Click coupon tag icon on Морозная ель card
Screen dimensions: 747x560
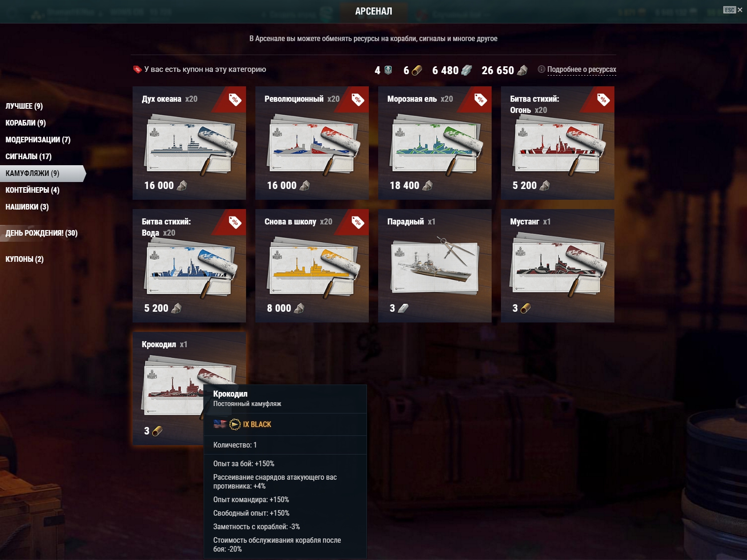point(480,99)
